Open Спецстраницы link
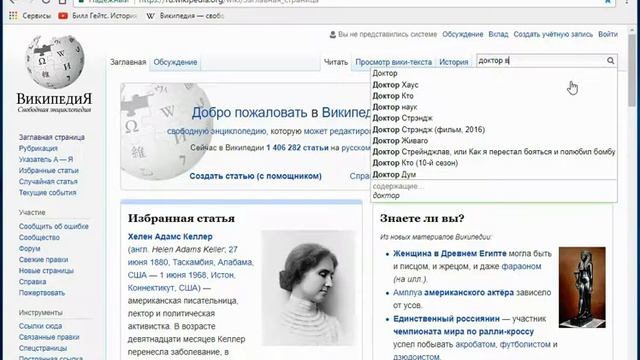This screenshot has height=360, width=640. (42, 348)
